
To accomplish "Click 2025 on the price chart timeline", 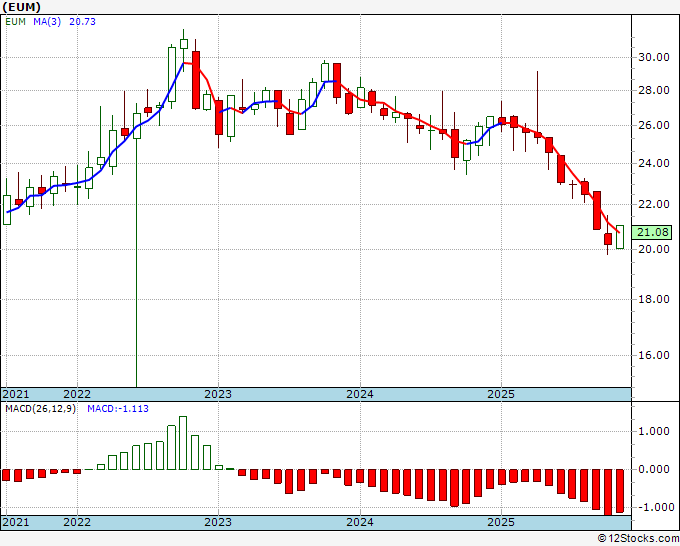I will 501,394.
